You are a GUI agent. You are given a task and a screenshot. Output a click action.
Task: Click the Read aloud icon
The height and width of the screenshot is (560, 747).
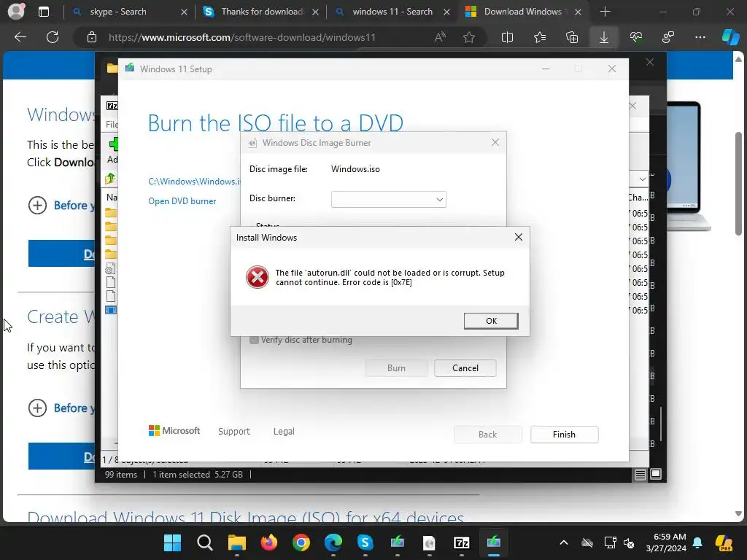point(440,37)
